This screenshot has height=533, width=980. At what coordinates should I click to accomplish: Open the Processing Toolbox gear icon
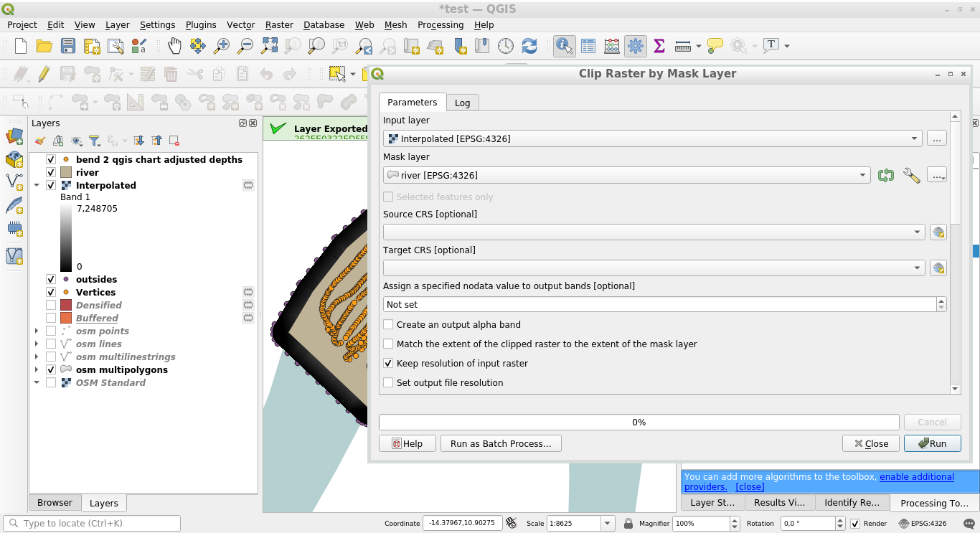point(636,46)
